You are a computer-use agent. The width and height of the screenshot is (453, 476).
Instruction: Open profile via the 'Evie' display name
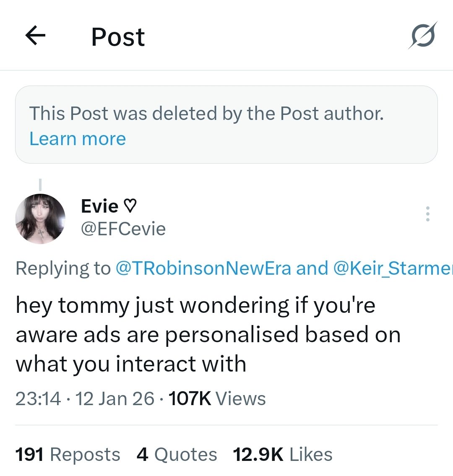[100, 206]
